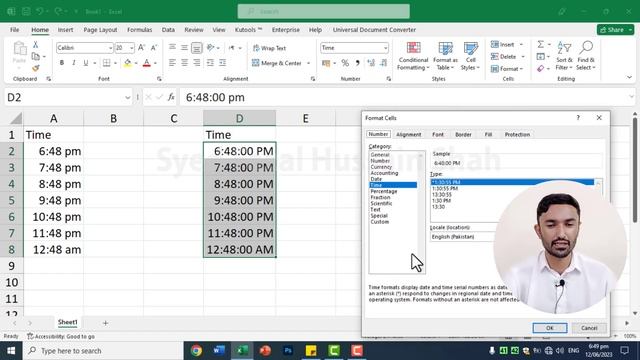The width and height of the screenshot is (640, 360).
Task: Click the Wrap Text button
Action: tap(269, 48)
